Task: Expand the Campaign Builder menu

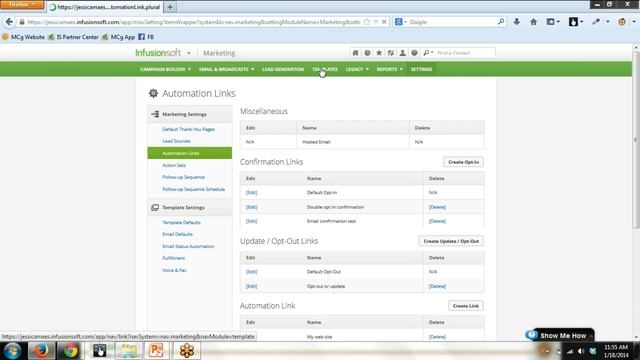Action: 165,69
